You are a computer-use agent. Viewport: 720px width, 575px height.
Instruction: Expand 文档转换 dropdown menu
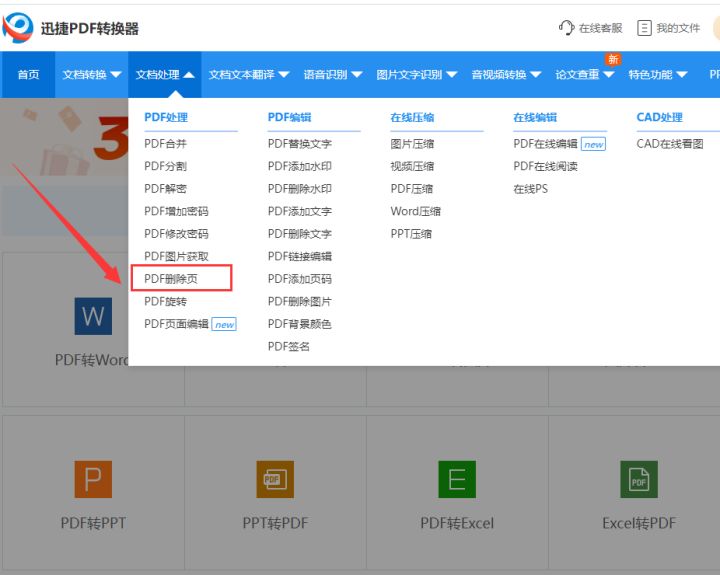click(91, 74)
